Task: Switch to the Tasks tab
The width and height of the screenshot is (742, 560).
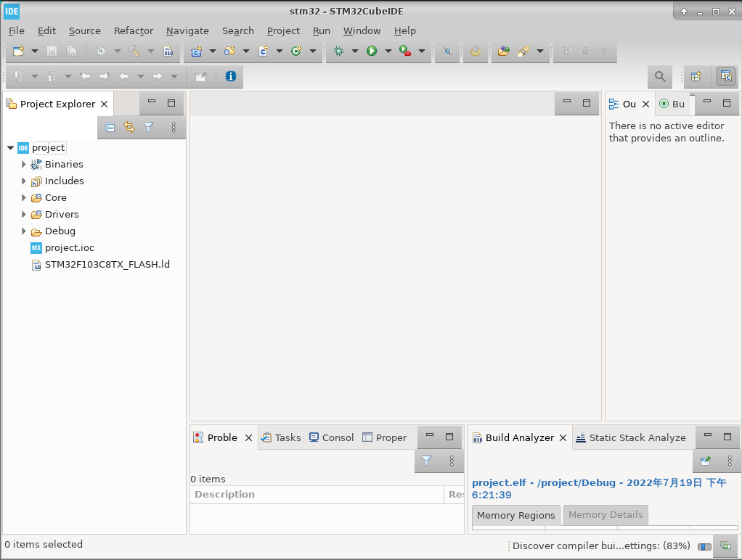Action: (281, 437)
